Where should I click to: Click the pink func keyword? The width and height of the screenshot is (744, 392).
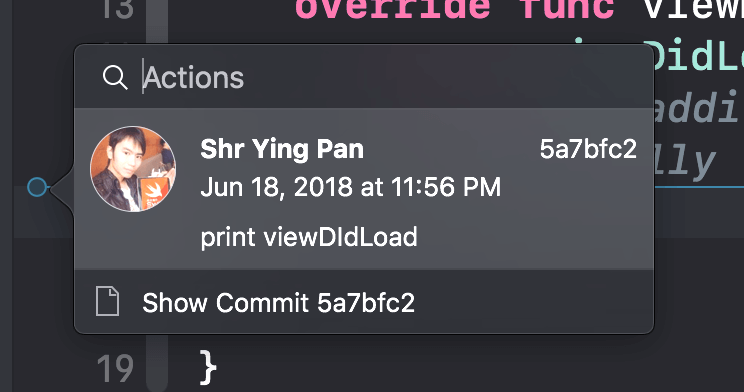[567, 9]
